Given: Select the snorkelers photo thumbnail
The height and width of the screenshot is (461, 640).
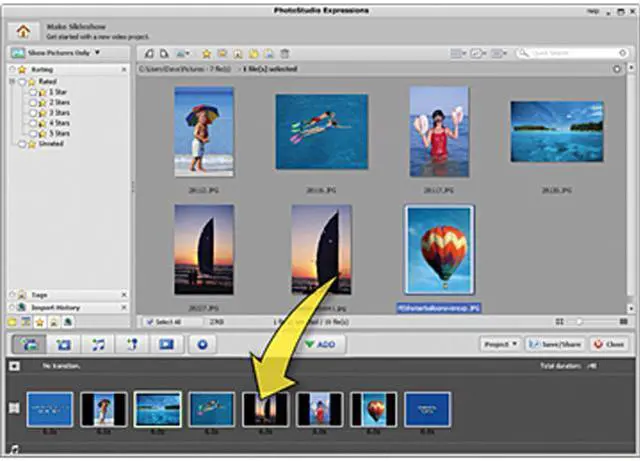Looking at the screenshot, I should (322, 131).
